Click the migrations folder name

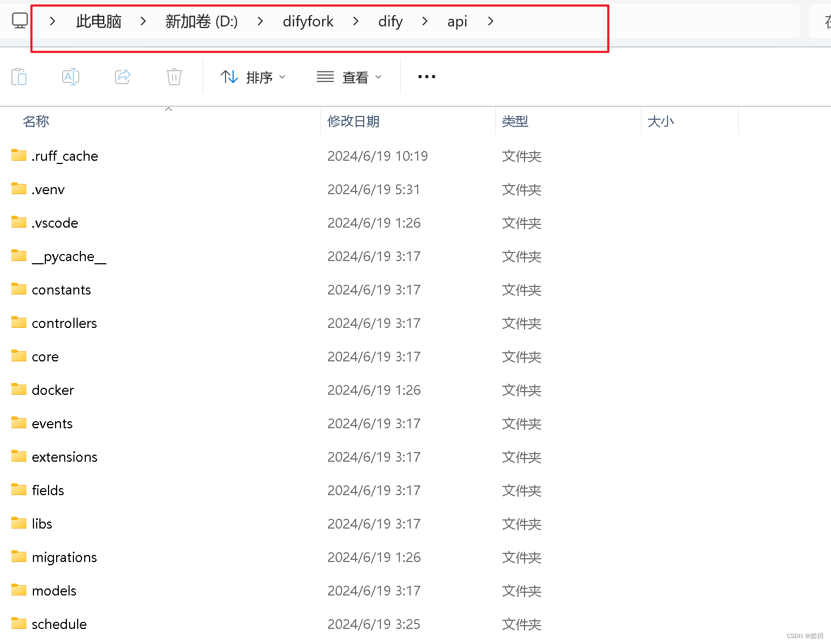point(64,558)
